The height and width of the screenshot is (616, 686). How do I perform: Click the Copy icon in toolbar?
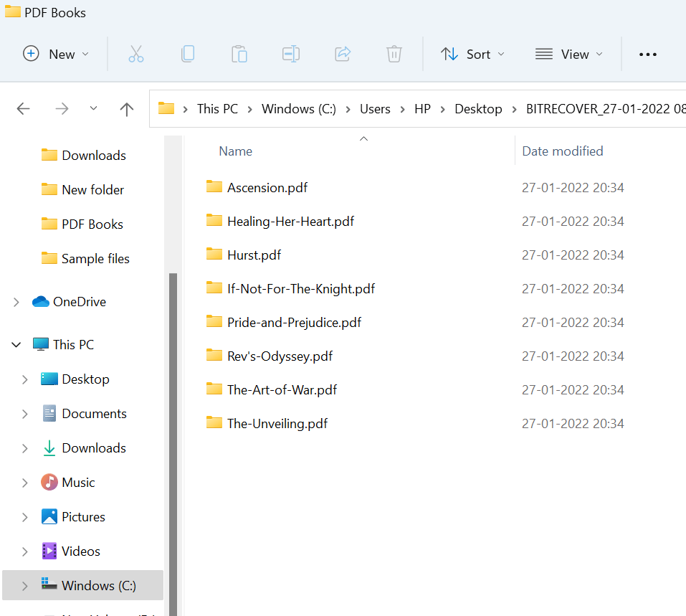pyautogui.click(x=188, y=54)
